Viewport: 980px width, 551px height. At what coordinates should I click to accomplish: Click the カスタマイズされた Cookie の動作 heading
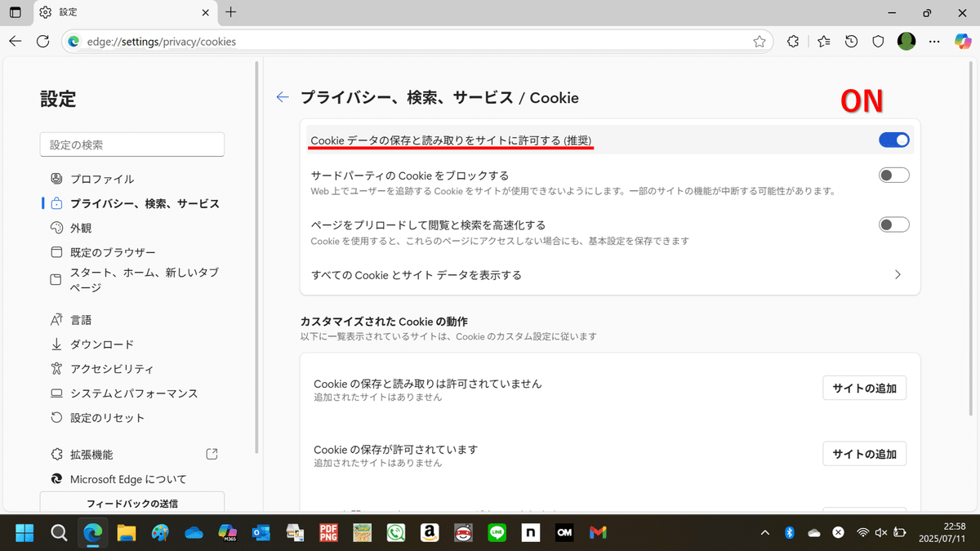384,322
